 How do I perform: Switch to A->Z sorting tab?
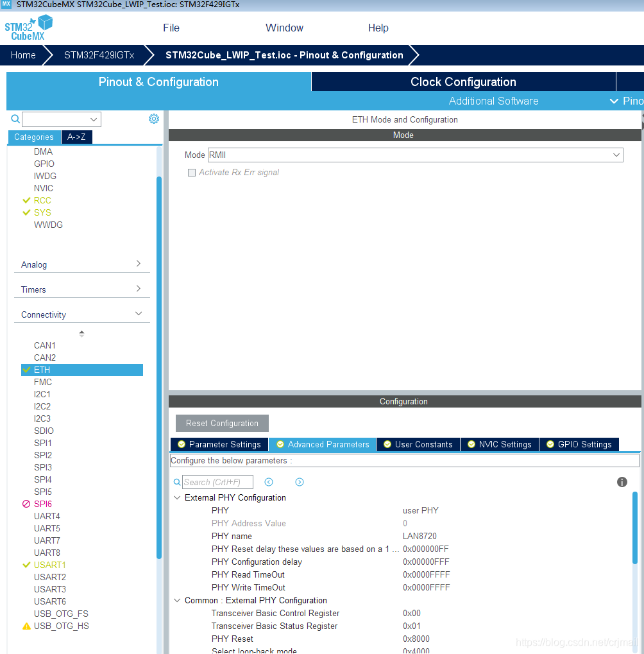[77, 137]
